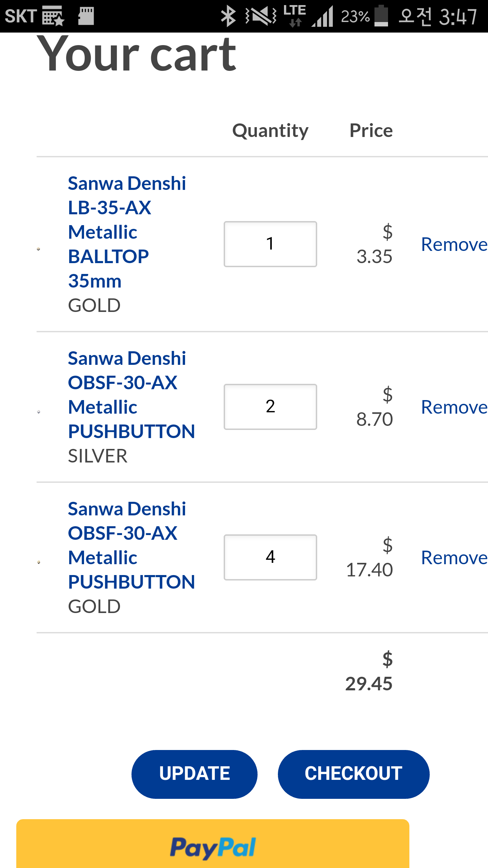Viewport: 488px width, 868px height.
Task: Edit quantity field for LB-35-AX Balltop
Action: coord(270,244)
